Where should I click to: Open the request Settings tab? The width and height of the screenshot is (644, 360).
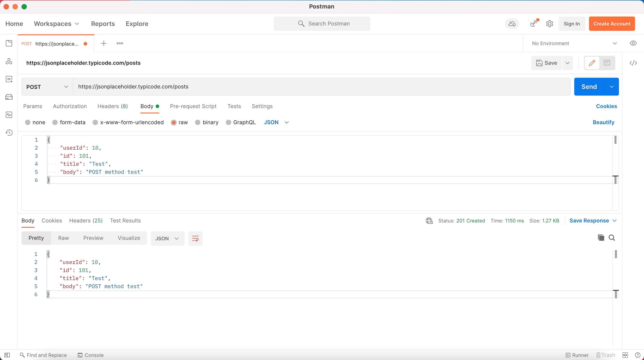pyautogui.click(x=262, y=106)
